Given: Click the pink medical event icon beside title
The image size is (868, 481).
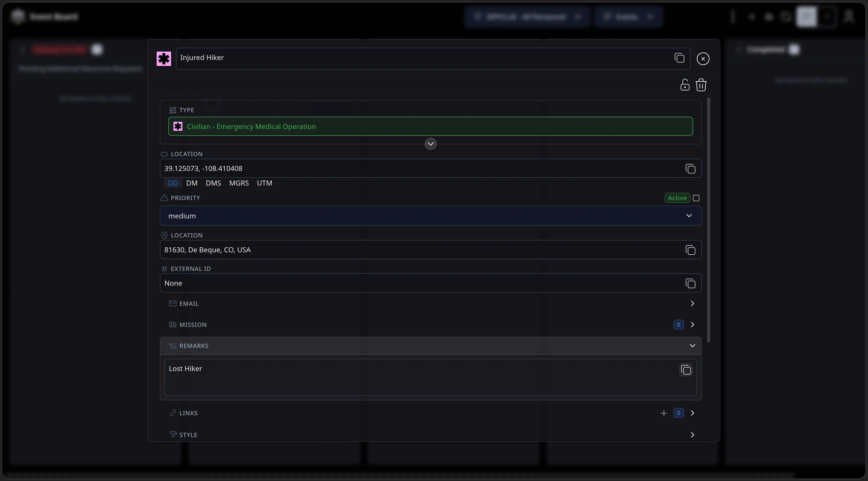Looking at the screenshot, I should tap(164, 58).
